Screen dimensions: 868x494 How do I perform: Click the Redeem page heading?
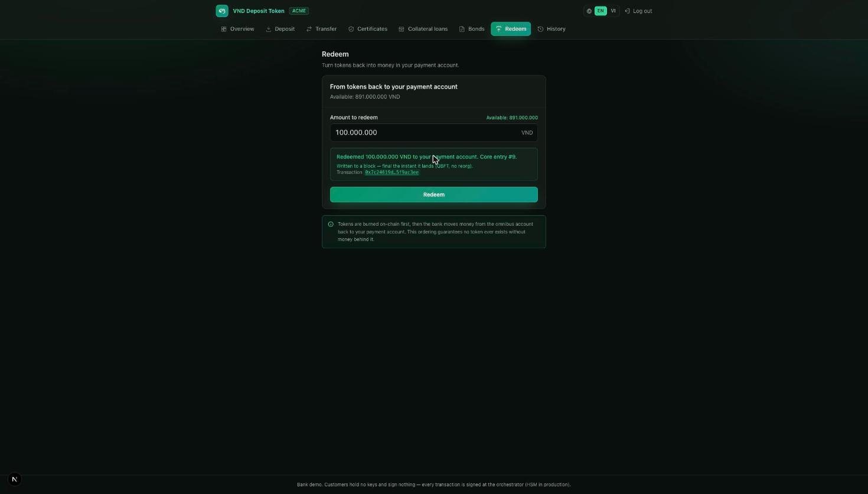[335, 54]
